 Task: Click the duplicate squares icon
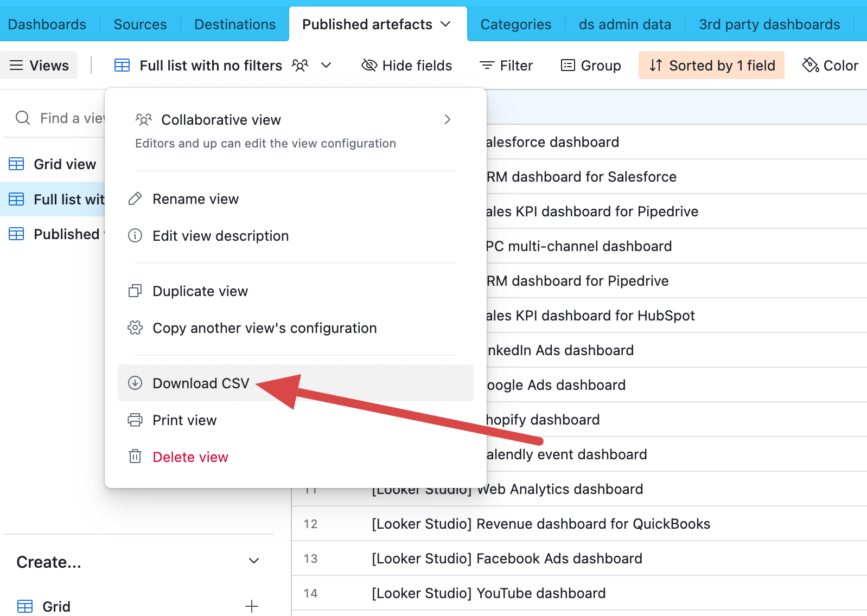[x=135, y=291]
